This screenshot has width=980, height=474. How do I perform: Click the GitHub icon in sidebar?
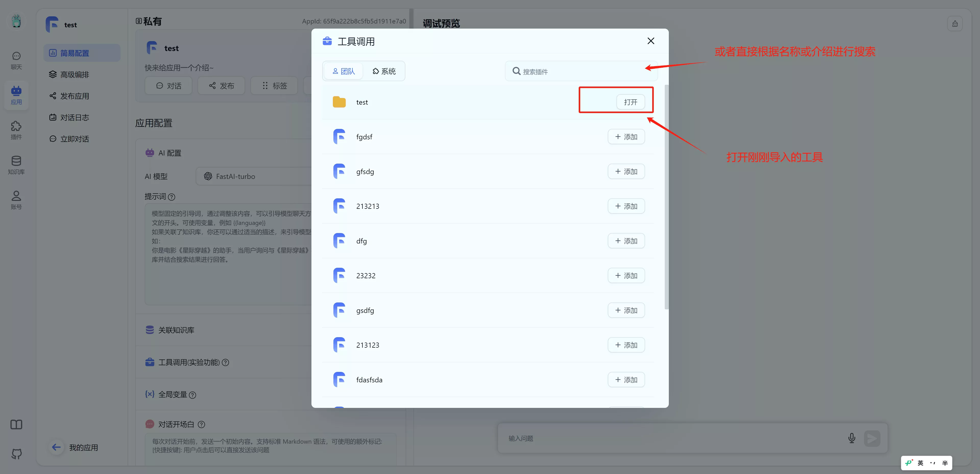pos(16,454)
